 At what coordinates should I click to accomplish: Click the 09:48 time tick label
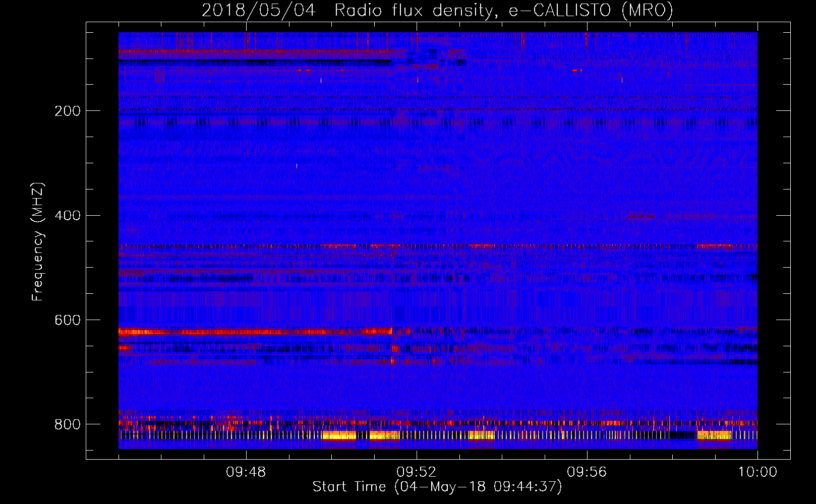tap(246, 472)
